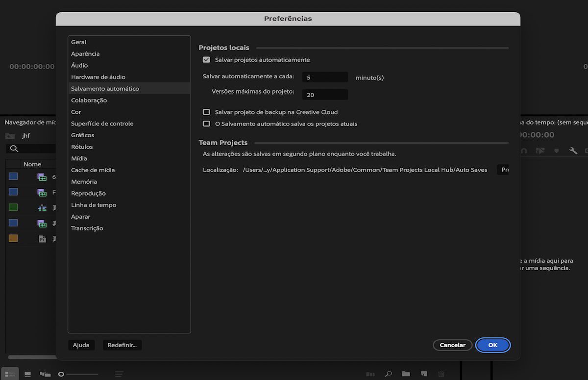The height and width of the screenshot is (380, 588).
Task: Switch Project panel to List view icon
Action: click(10, 374)
